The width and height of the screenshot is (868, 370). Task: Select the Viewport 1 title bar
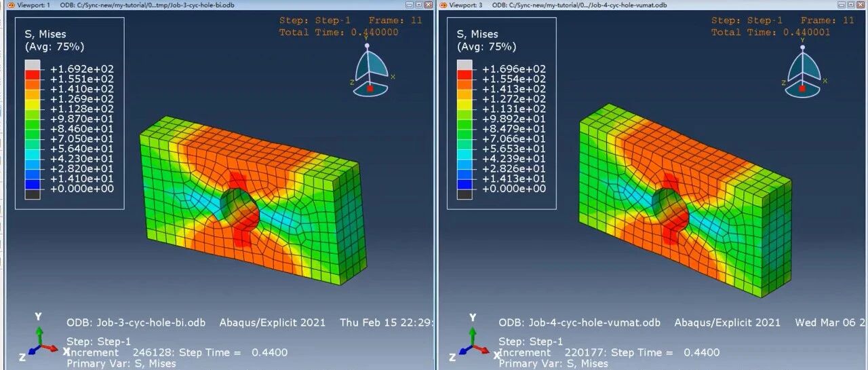(x=203, y=5)
